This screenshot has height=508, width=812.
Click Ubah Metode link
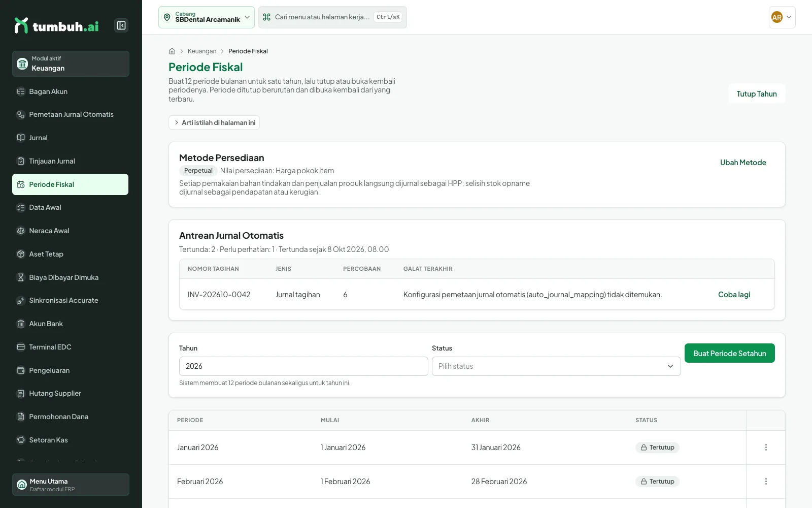pos(743,163)
